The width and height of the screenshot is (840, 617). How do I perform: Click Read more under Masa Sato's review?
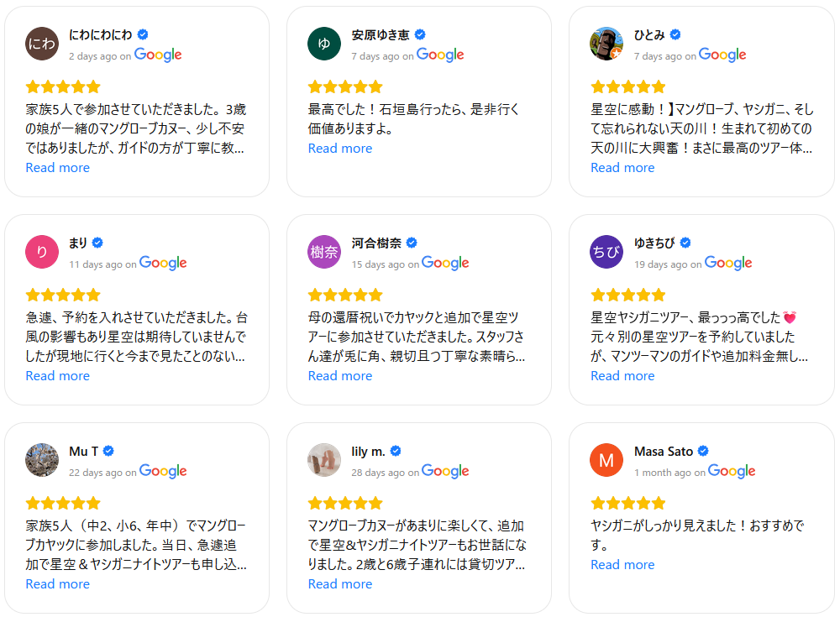click(622, 565)
